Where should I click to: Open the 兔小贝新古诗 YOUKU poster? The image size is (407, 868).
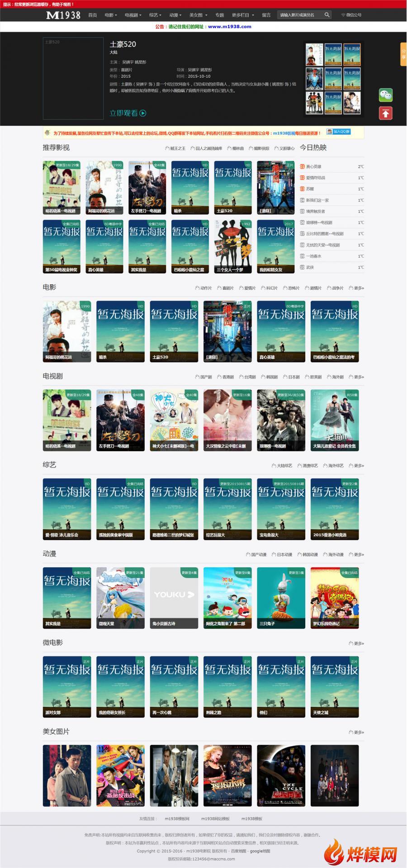[x=174, y=598]
